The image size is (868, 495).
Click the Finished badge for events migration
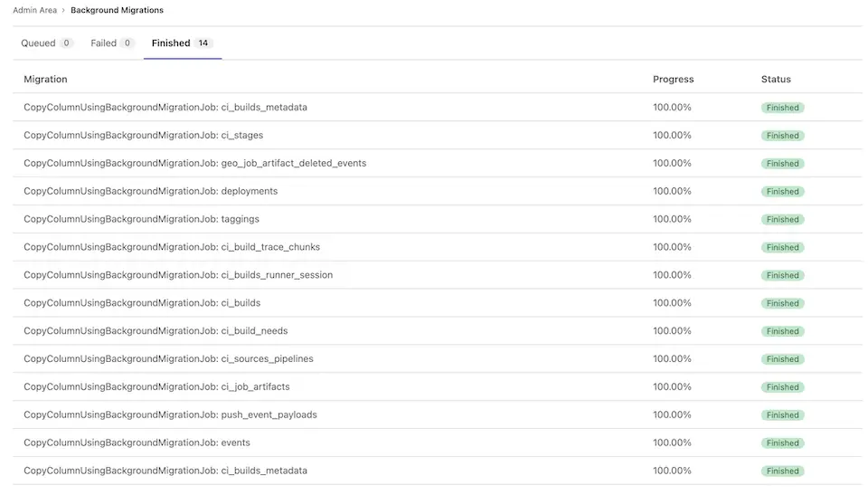[x=782, y=443]
